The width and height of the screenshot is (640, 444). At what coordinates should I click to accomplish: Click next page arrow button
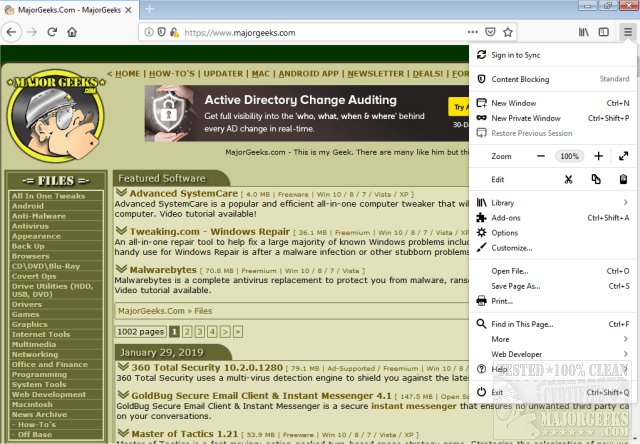point(225,332)
